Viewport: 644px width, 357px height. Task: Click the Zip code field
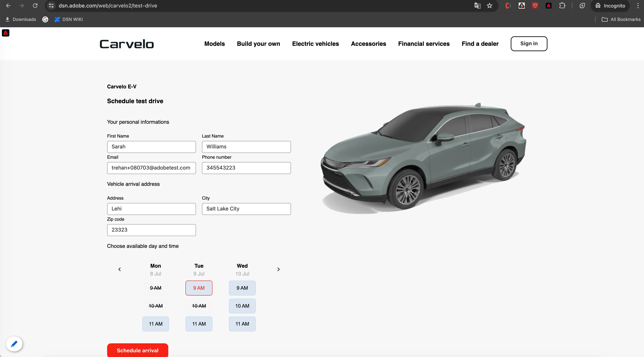(151, 230)
